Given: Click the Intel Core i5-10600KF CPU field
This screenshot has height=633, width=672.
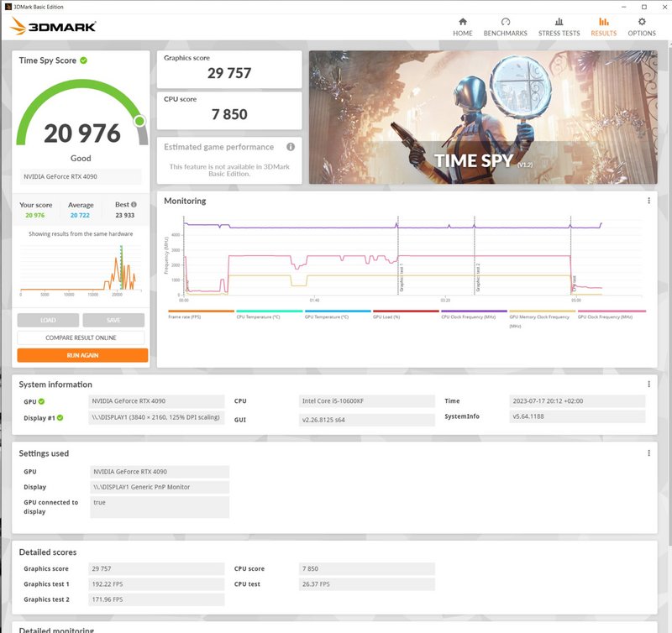Looking at the screenshot, I should 366,401.
